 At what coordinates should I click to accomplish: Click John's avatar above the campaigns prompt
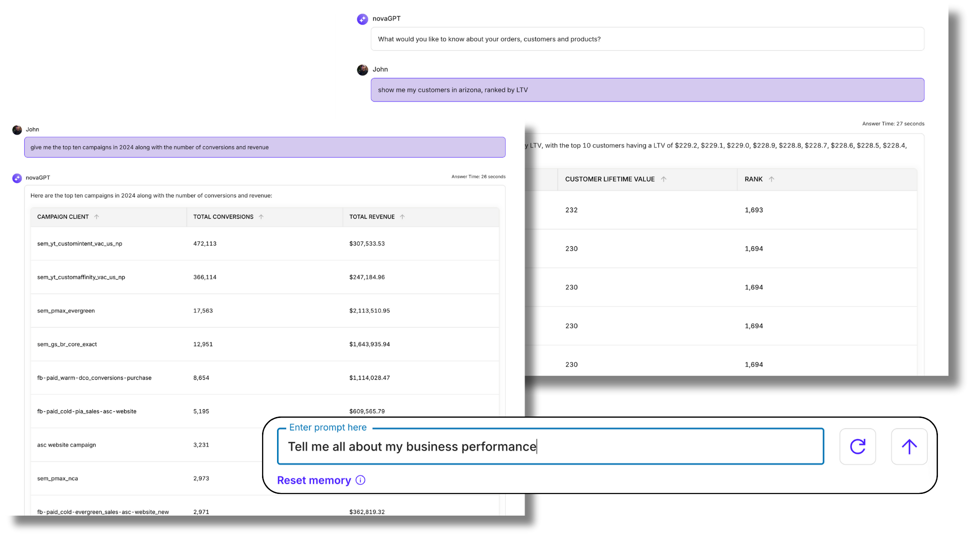point(17,130)
